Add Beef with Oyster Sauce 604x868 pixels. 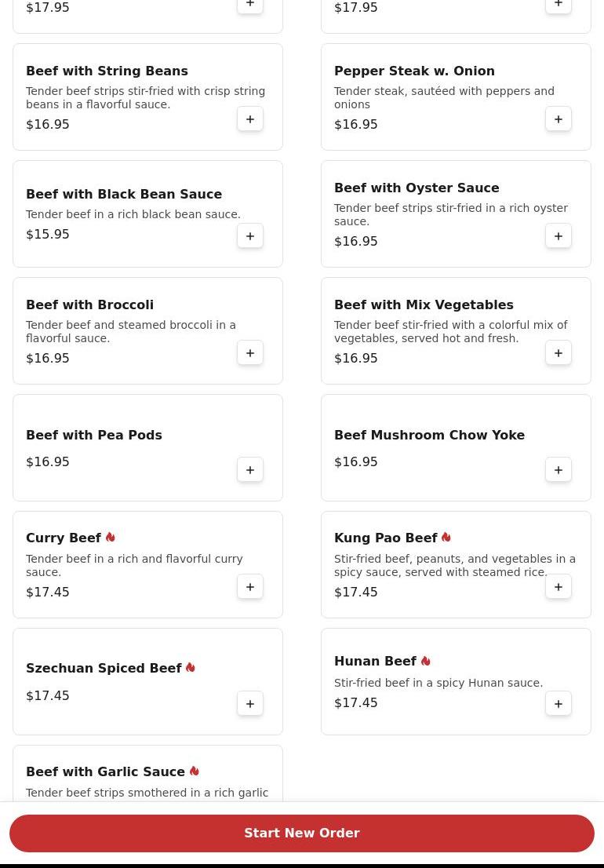(559, 236)
